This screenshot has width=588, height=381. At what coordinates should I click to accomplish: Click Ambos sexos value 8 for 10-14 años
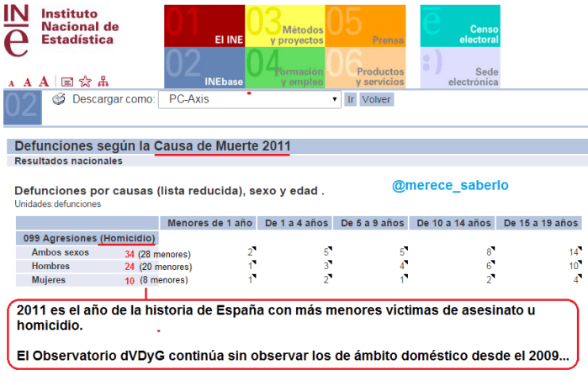click(x=490, y=252)
